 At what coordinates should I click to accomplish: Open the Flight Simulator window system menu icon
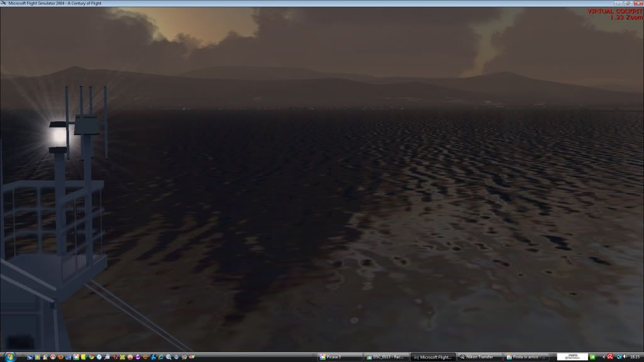[x=3, y=3]
